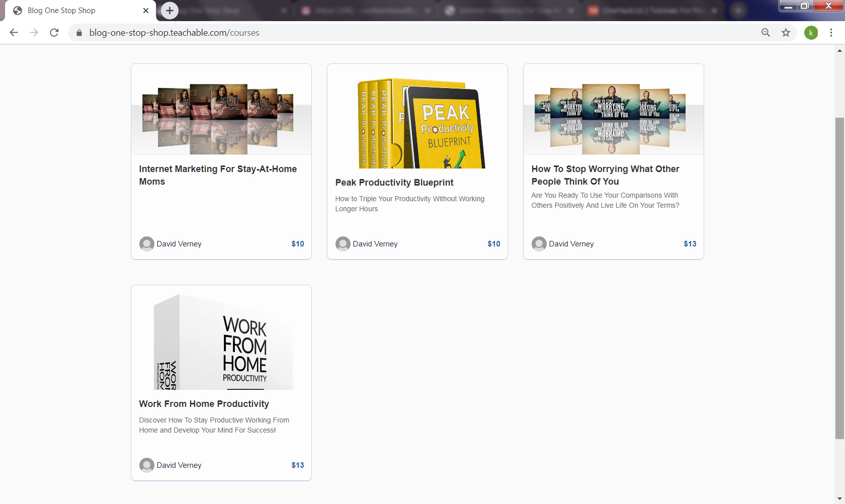Click David Verney avatar on Worrying course
Screen dimensions: 845x504
[539, 244]
